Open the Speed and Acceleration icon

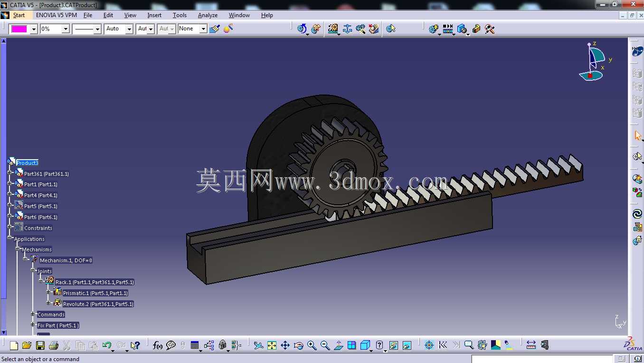[374, 29]
